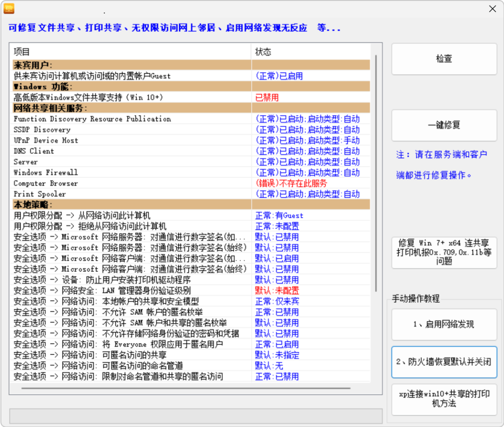Screen dimensions: 504x427
Task: Open tutorial 2、防火墙恢复默认并关闭
Action: point(444,362)
